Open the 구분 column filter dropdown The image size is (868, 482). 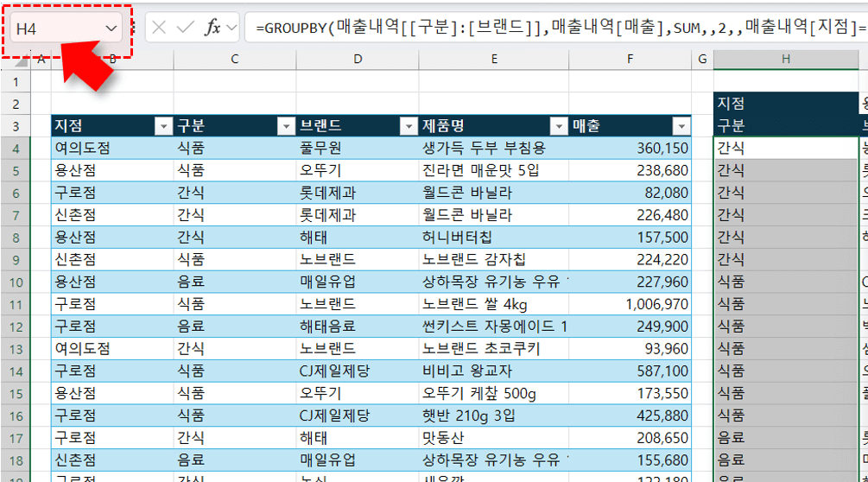coord(286,126)
